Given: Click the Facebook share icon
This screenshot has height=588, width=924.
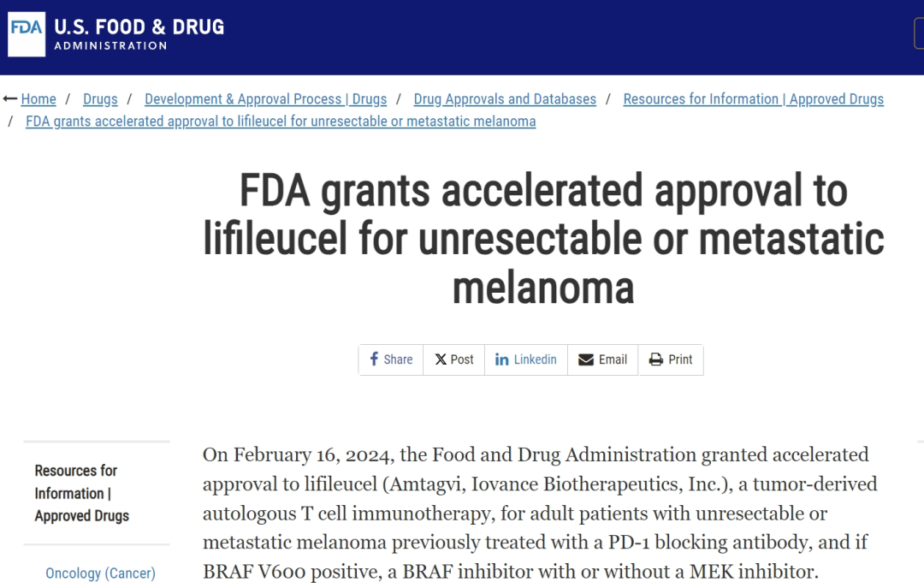Looking at the screenshot, I should pyautogui.click(x=374, y=359).
